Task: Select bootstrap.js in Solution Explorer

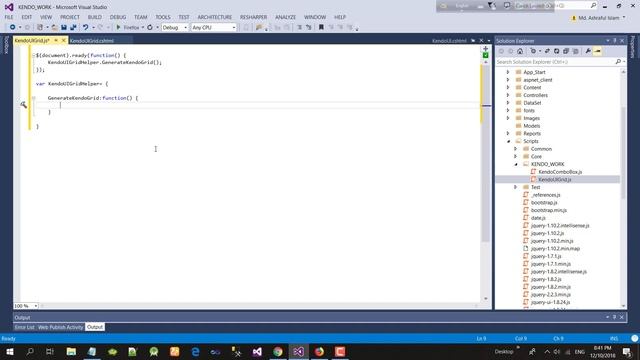Action: pyautogui.click(x=544, y=202)
